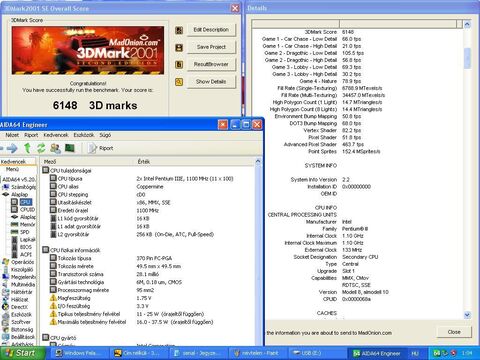
Task: Click the Show Details magnifier icon
Action: (x=179, y=82)
